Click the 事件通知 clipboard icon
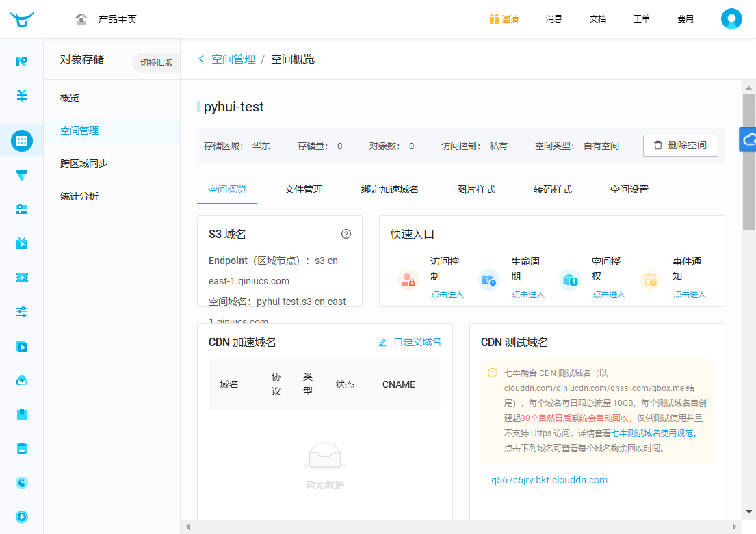The width and height of the screenshot is (756, 534). pos(649,280)
